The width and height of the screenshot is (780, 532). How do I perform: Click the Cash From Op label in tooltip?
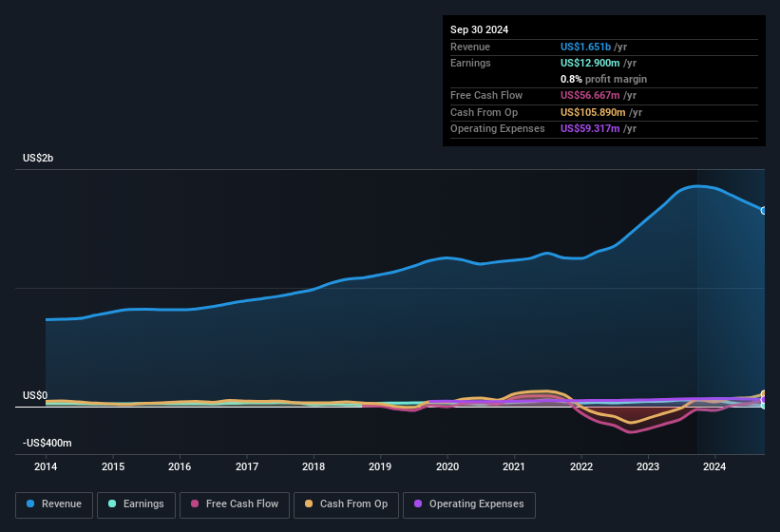(484, 112)
